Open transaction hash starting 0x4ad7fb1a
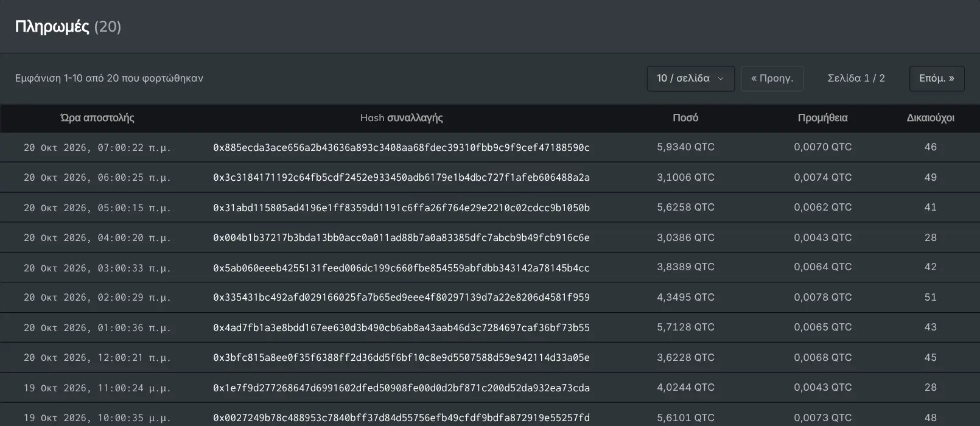 (401, 327)
